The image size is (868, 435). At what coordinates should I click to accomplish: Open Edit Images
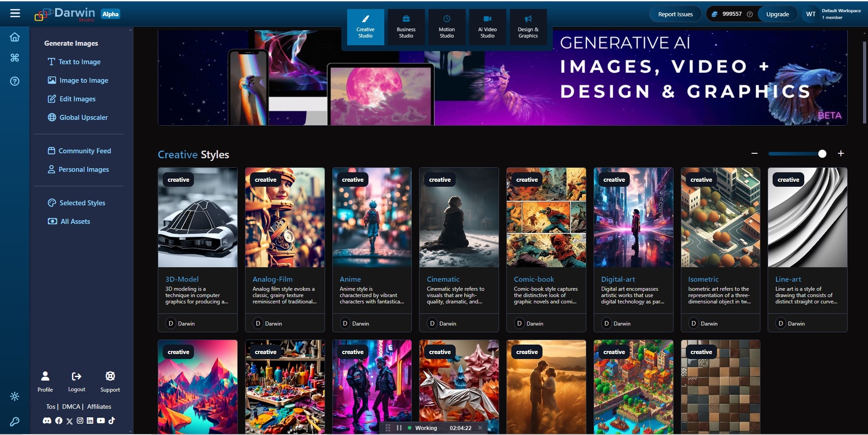click(x=72, y=99)
